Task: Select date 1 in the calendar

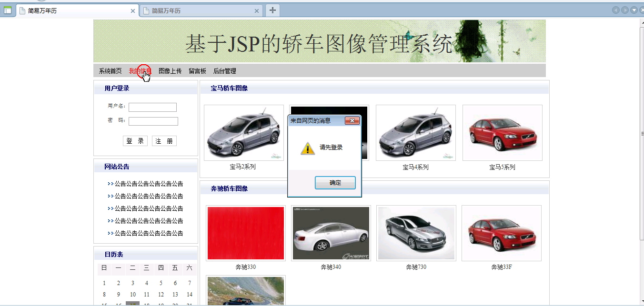Action: click(104, 283)
